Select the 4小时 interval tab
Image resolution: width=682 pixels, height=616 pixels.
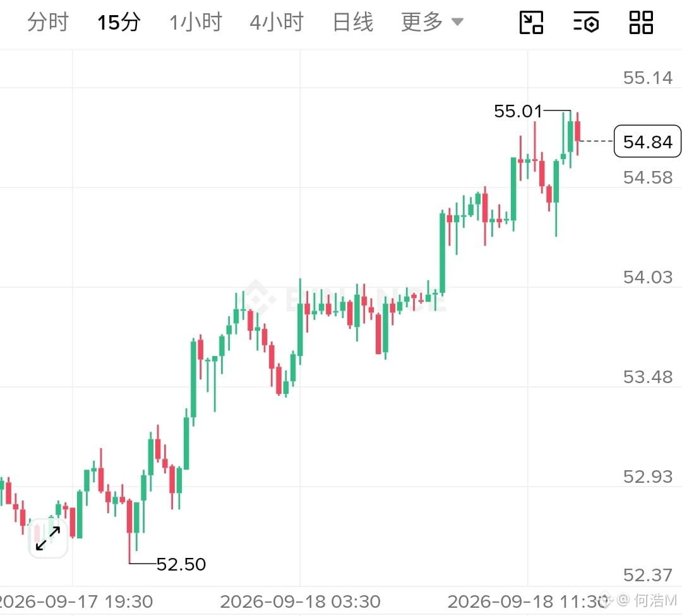277,22
